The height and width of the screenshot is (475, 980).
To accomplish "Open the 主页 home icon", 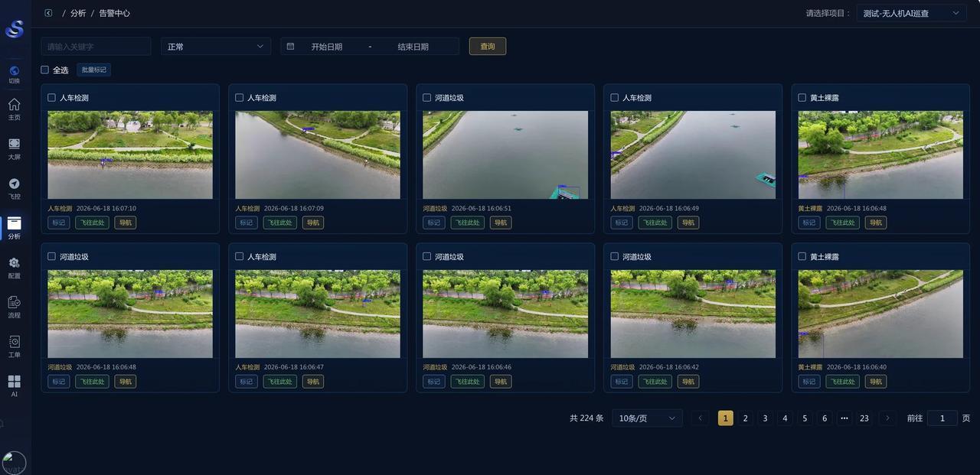I will point(14,104).
